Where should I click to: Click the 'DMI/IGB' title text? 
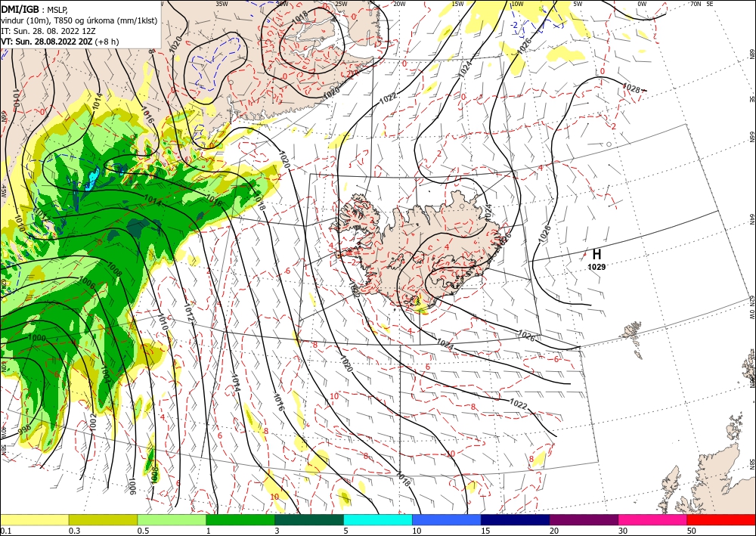tap(20, 8)
